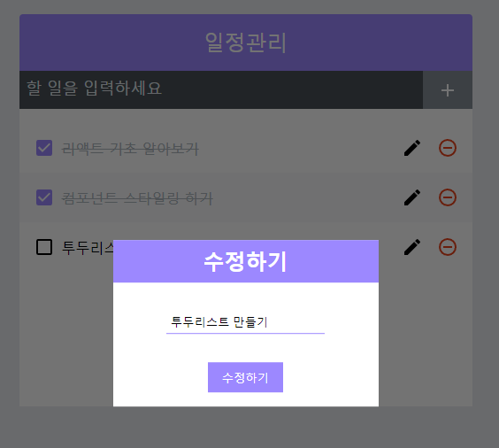
Task: Click the 수정하기 dialog title
Action: [245, 261]
